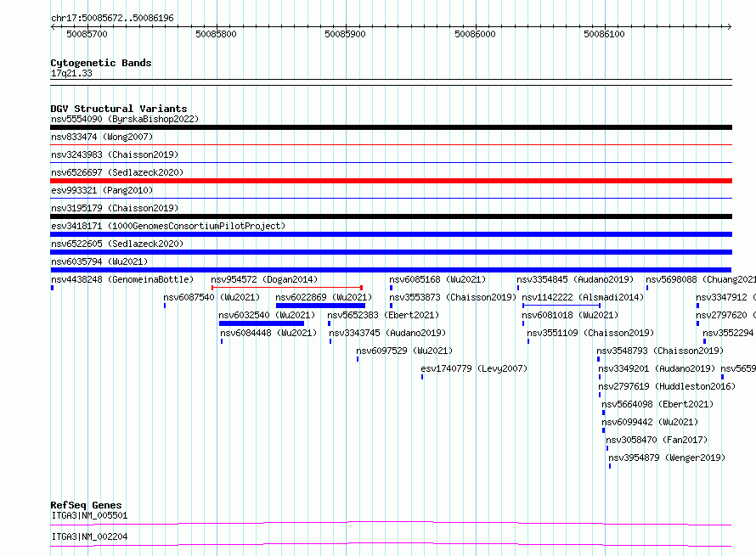Select nsv6097529 (Wu2021) label

[x=404, y=351]
